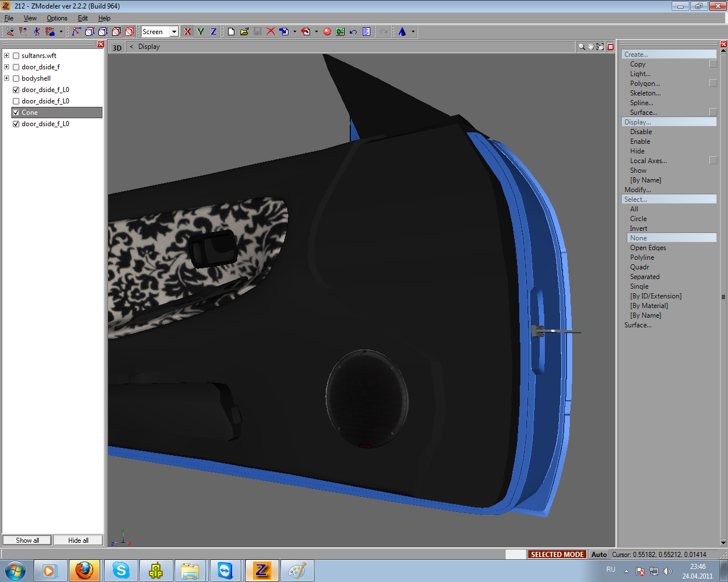Open the Edit menu
The width and height of the screenshot is (728, 582).
tap(83, 18)
